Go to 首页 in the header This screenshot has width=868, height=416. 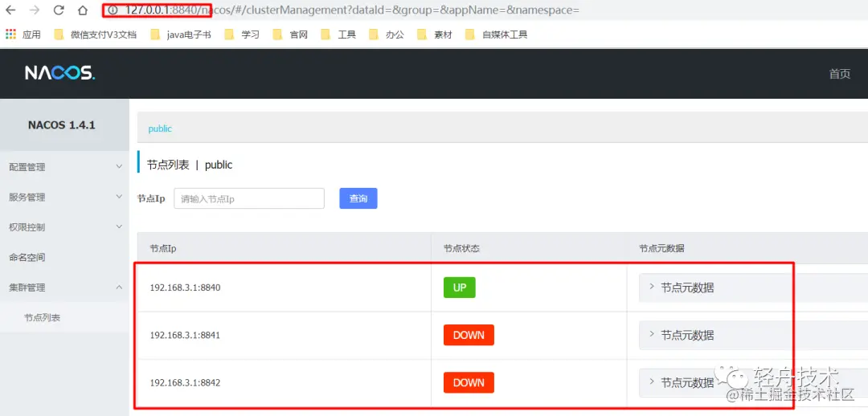[840, 74]
